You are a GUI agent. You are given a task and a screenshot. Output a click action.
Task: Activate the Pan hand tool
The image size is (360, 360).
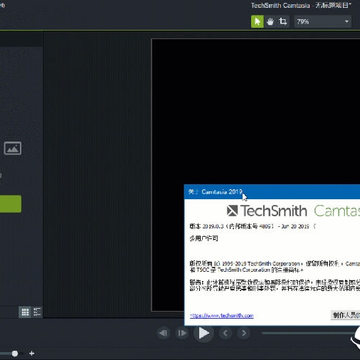click(270, 22)
